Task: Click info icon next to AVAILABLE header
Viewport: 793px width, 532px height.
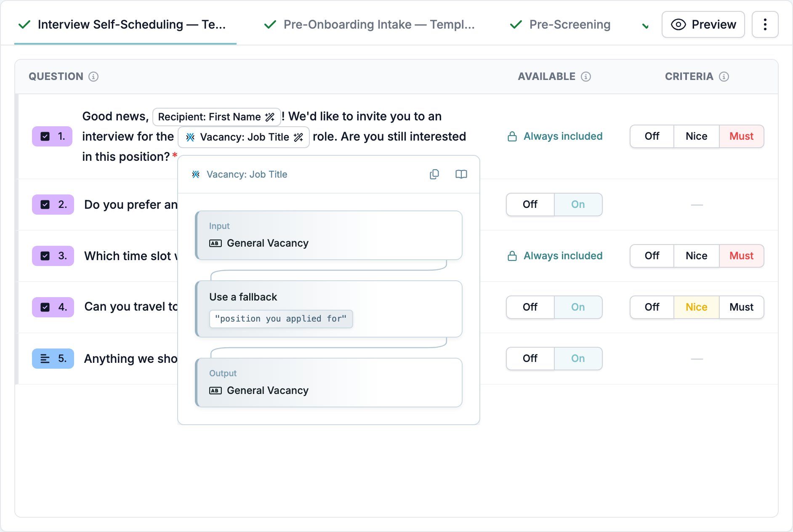Action: tap(586, 77)
